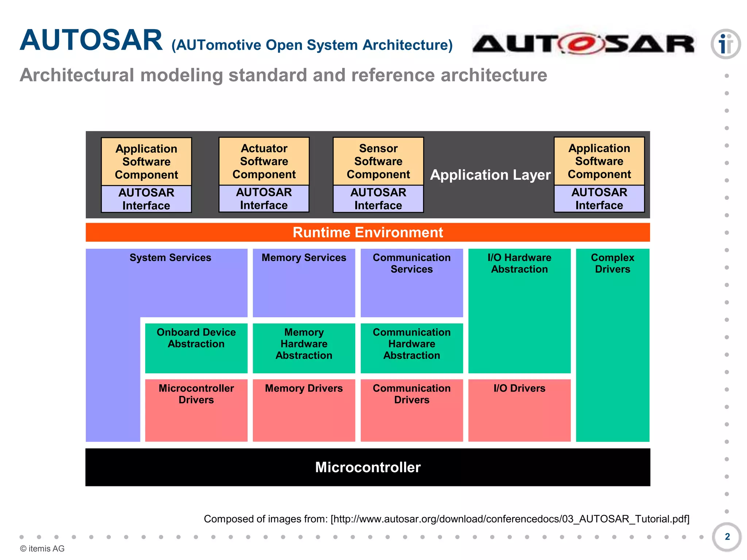The height and width of the screenshot is (560, 747).
Task: Click the I/O Hardware Abstraction block
Action: [x=519, y=311]
